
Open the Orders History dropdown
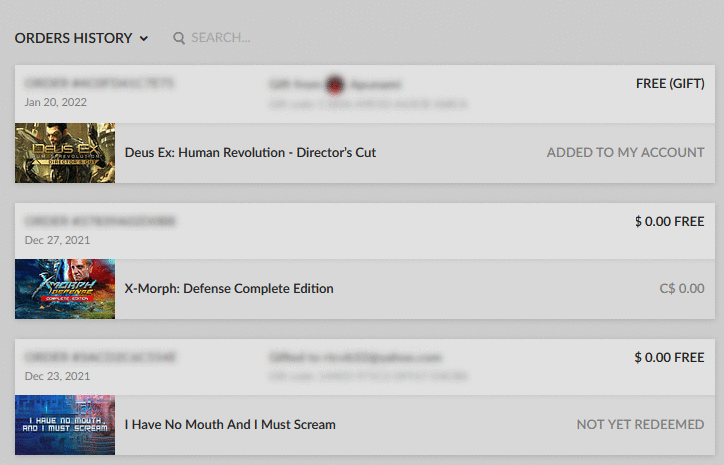click(x=81, y=38)
